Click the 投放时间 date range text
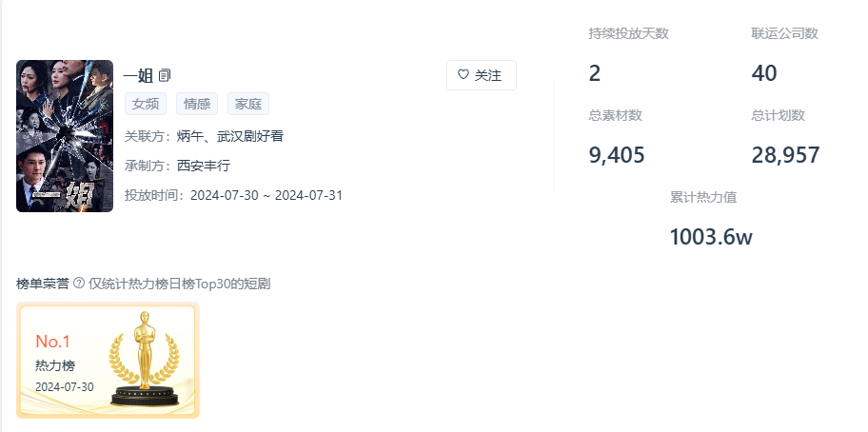Image resolution: width=868 pixels, height=432 pixels. pos(266,195)
